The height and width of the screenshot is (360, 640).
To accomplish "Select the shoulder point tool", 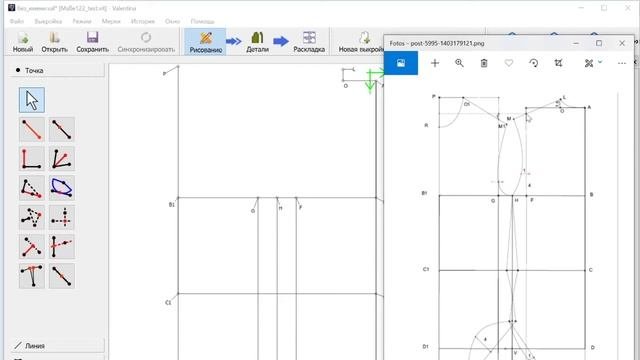I will [x=32, y=188].
